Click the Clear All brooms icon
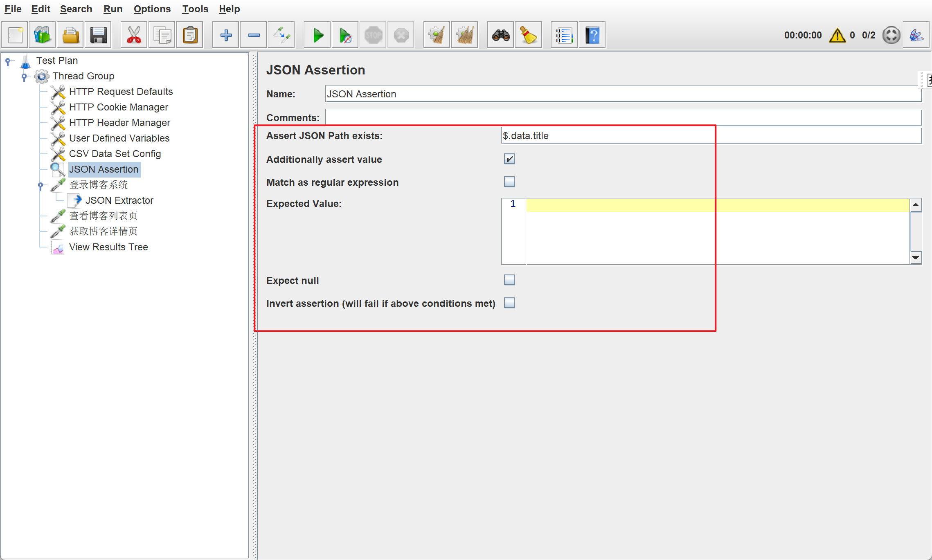Viewport: 932px width, 560px height. [464, 35]
